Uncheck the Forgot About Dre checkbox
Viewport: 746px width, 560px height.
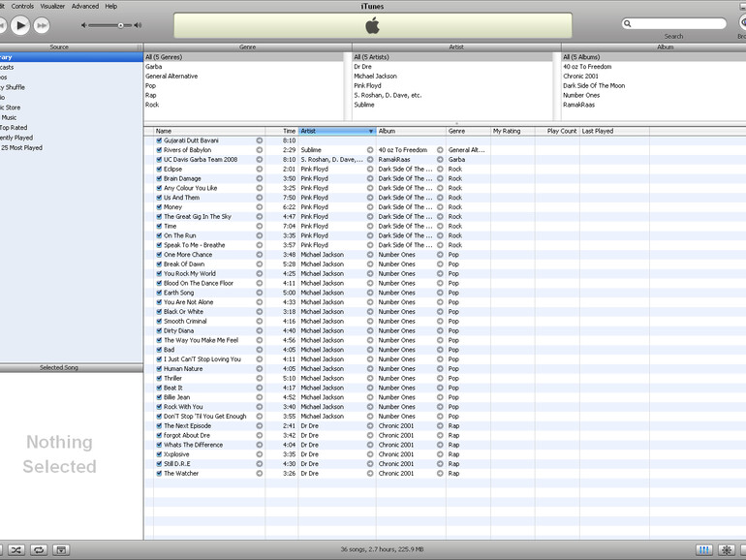click(x=160, y=435)
